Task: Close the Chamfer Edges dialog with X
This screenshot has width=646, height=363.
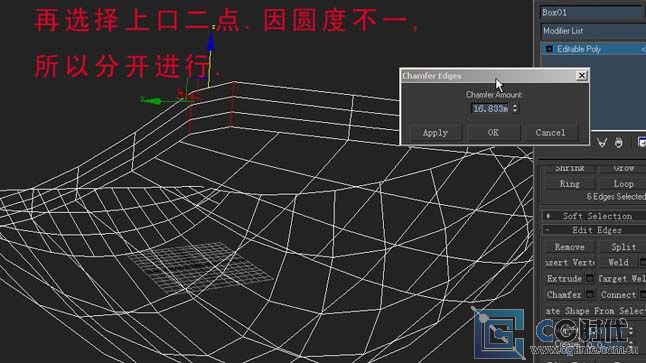Action: (x=581, y=75)
